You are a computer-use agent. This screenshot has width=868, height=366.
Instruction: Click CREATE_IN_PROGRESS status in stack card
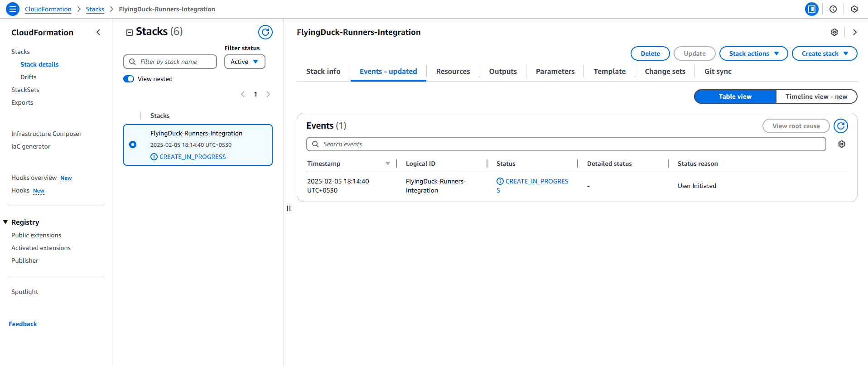193,157
